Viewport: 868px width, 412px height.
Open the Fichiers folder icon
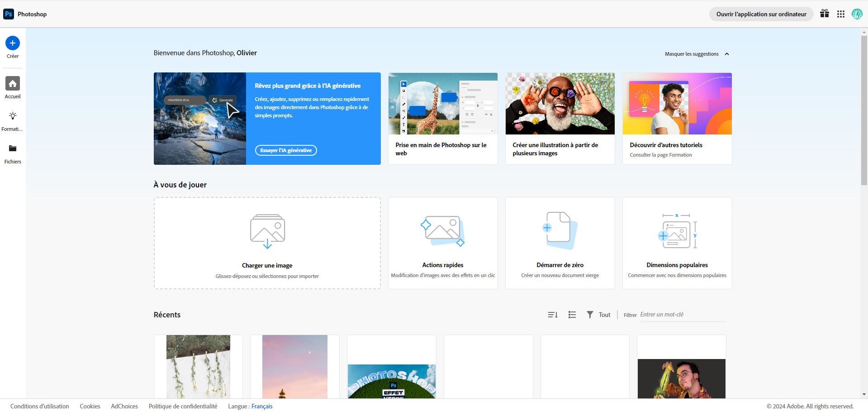[13, 149]
